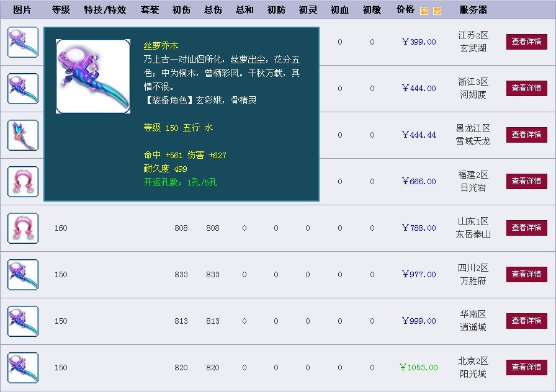556x392 pixels.
Task: Open item thumbnail in 浙江3区 河姆渡 row
Action: pos(23,89)
